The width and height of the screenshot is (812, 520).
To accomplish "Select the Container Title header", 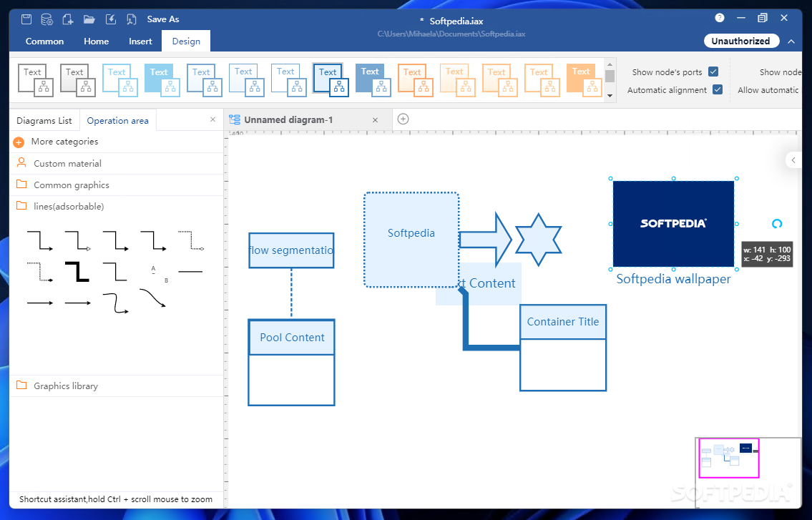I will pos(563,322).
